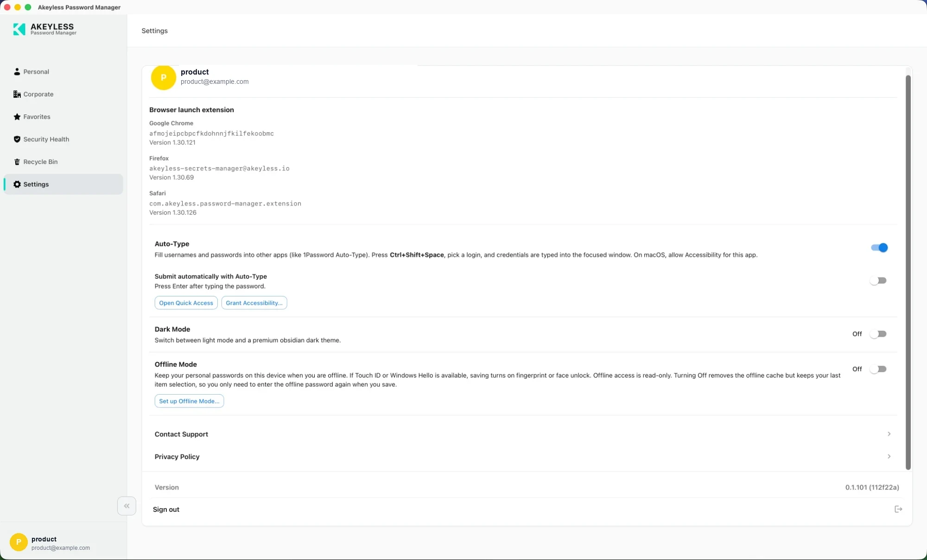This screenshot has width=927, height=560.
Task: Click the yellow profile avatar in settings header
Action: (163, 77)
